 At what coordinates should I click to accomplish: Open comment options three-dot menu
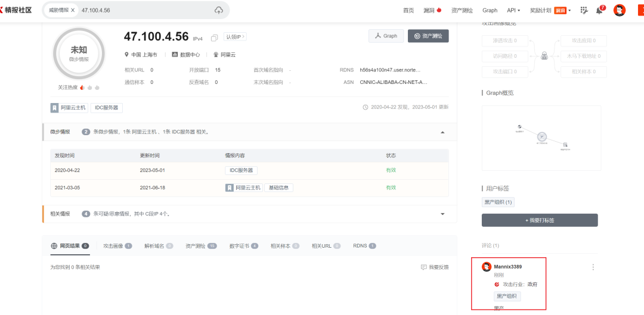click(x=593, y=267)
